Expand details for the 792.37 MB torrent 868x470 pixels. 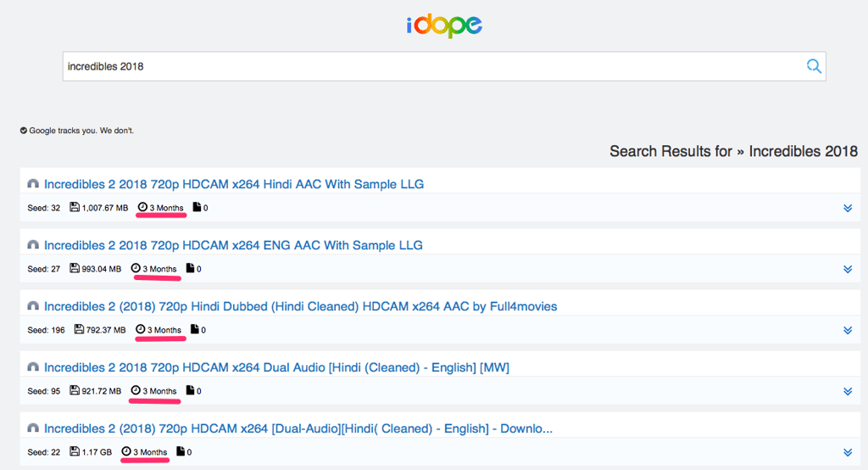848,330
